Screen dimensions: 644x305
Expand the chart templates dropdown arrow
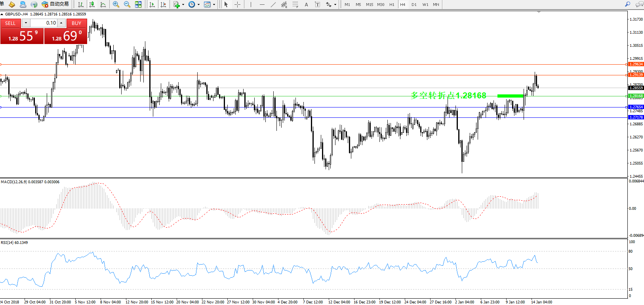(x=214, y=5)
